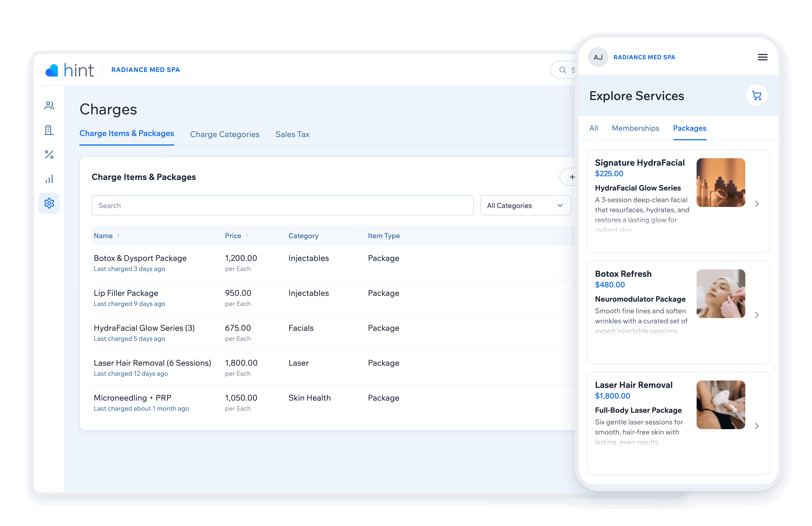Open the All Categories dropdown
This screenshot has height=526, width=812.
click(x=525, y=205)
